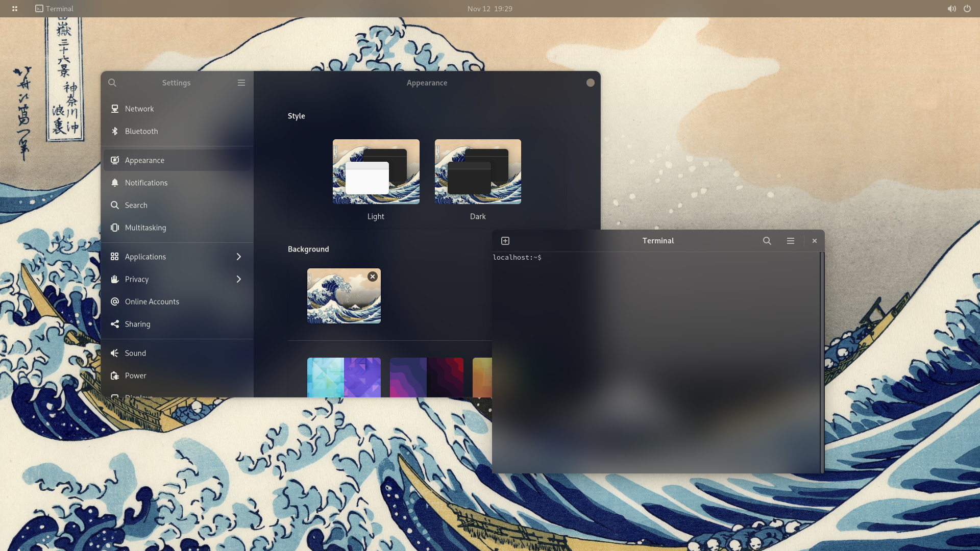Open the system power menu
Image resolution: width=980 pixels, height=551 pixels.
967,9
